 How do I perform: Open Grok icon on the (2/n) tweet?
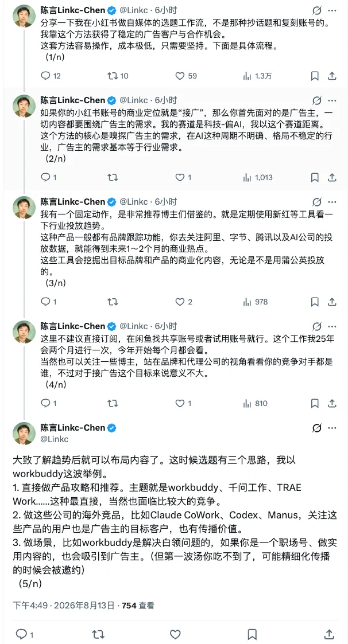(x=317, y=100)
